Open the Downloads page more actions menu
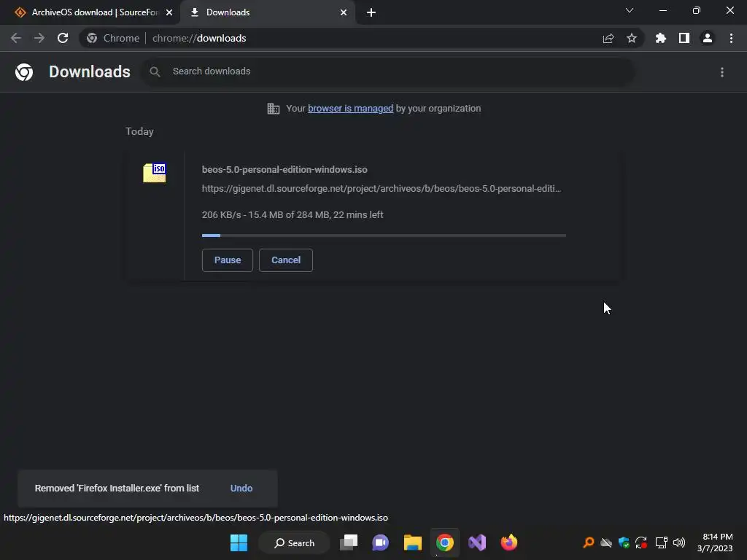 pyautogui.click(x=722, y=72)
